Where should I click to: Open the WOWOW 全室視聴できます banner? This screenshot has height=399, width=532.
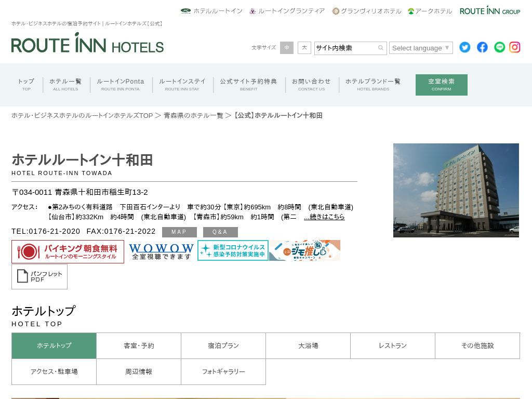[161, 251]
